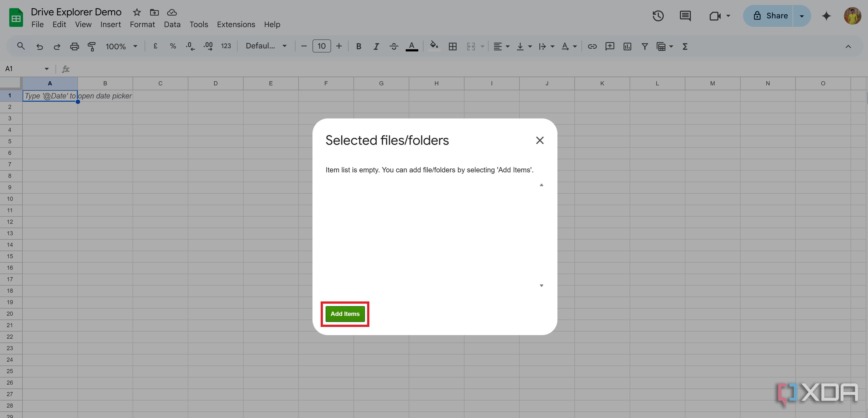Create a filter

click(645, 46)
